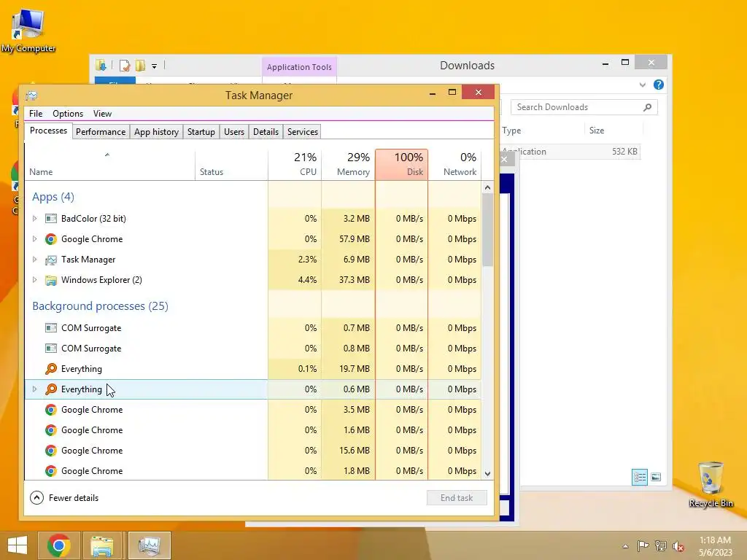Switch to the Users tab
This screenshot has height=560, width=747.
pyautogui.click(x=234, y=132)
